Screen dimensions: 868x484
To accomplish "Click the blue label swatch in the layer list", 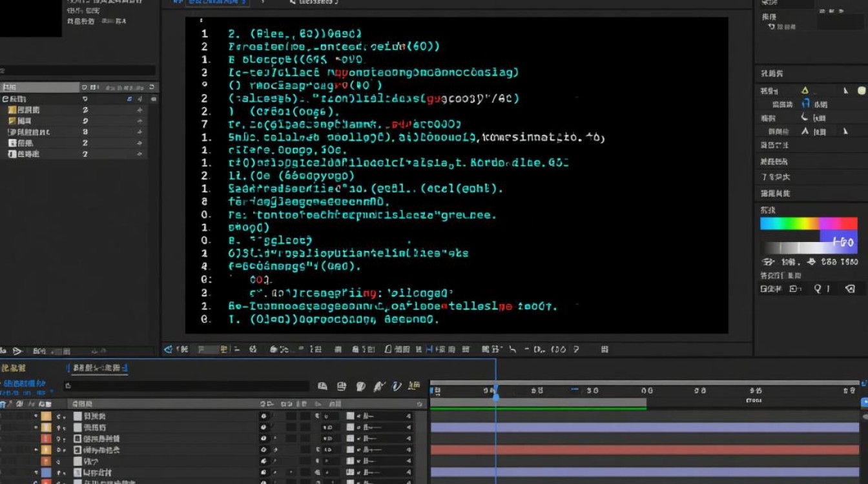I will (x=46, y=472).
